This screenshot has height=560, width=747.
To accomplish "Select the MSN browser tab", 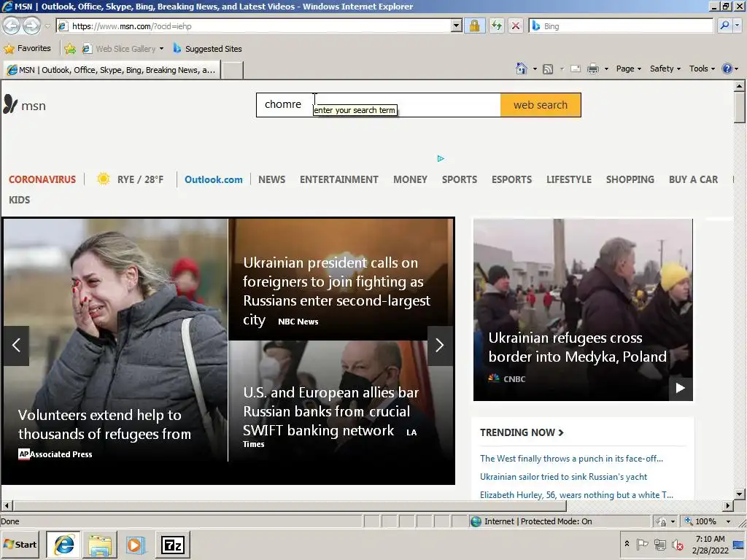I will click(x=112, y=70).
